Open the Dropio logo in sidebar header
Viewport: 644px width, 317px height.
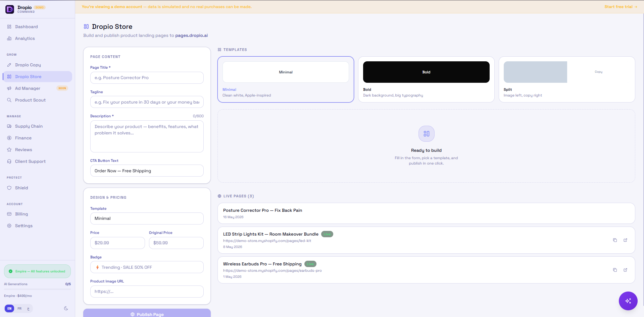pyautogui.click(x=10, y=9)
